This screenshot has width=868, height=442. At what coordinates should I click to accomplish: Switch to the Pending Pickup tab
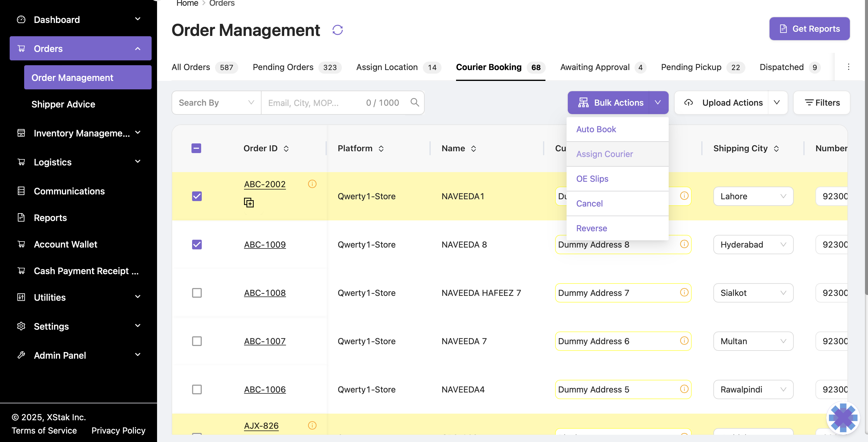703,67
